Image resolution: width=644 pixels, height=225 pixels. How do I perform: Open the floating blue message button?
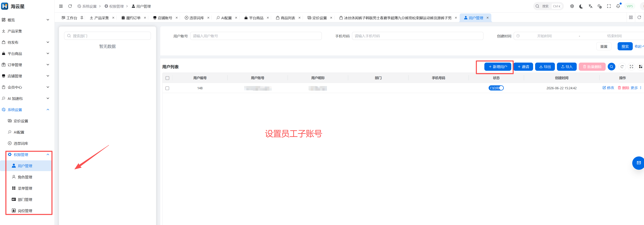[x=639, y=163]
